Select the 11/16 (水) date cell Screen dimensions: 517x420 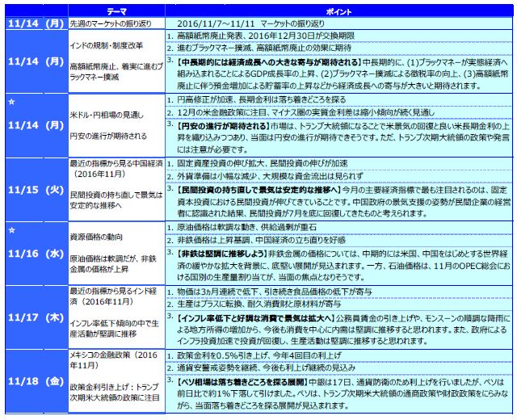34,254
